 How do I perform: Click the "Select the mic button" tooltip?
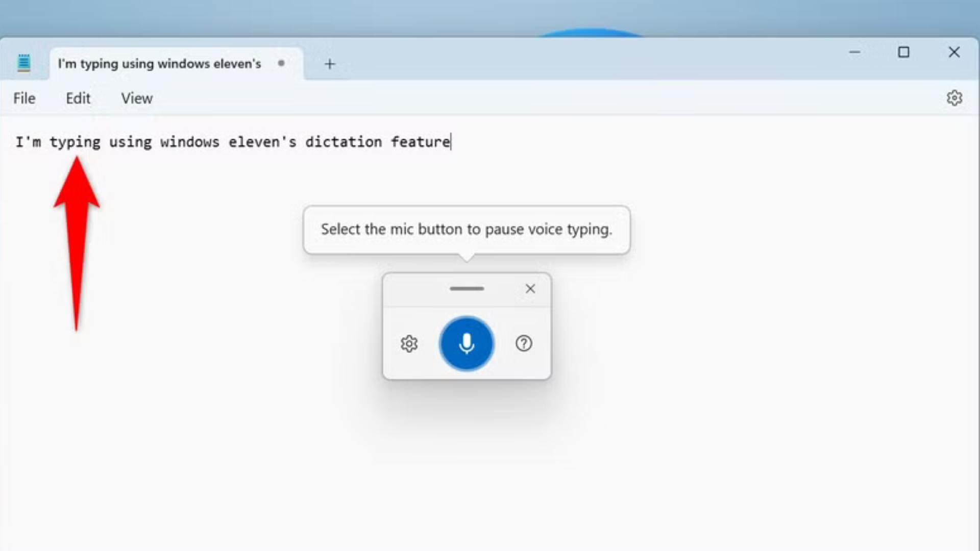[x=467, y=230]
